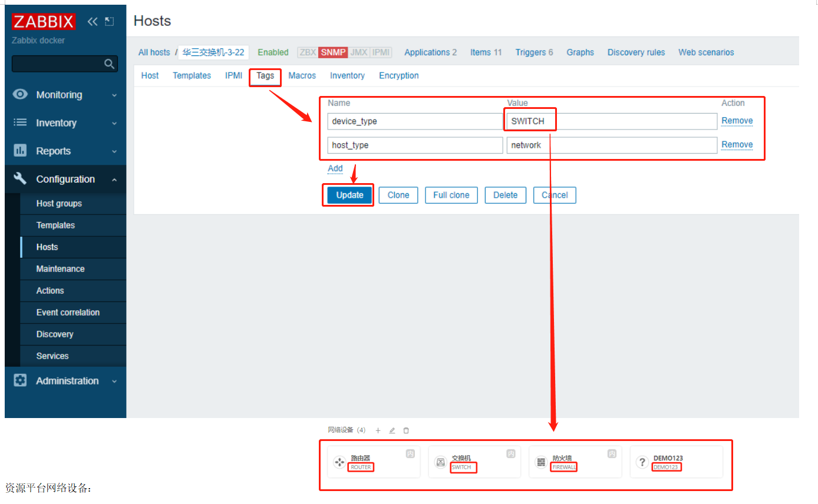The width and height of the screenshot is (818, 504).
Task: Remove the device_type tag
Action: tap(737, 121)
